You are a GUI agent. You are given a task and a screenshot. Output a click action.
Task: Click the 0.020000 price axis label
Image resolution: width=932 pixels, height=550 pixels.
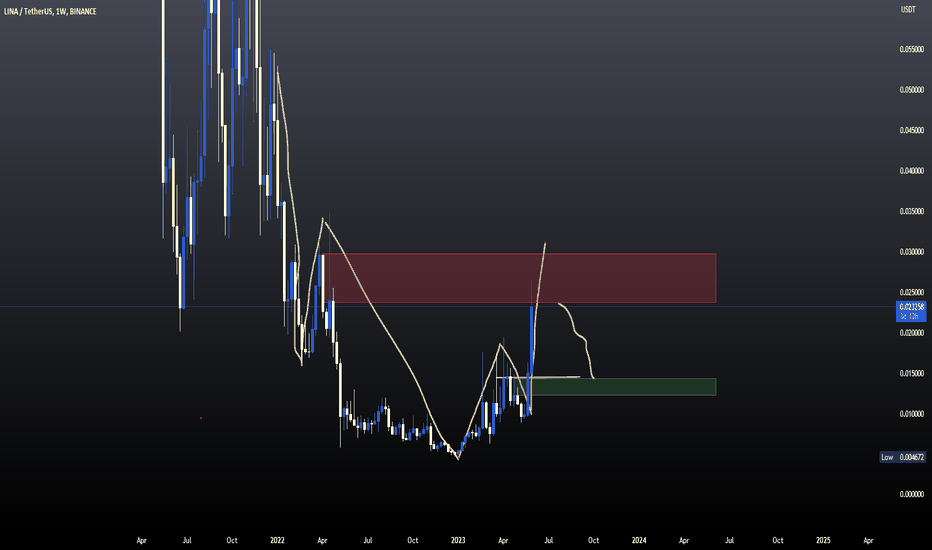tap(912, 332)
